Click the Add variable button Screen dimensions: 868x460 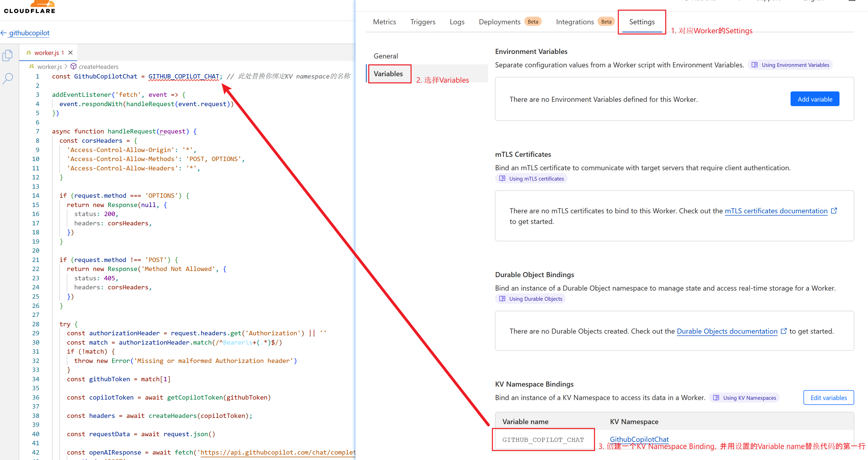pyautogui.click(x=814, y=99)
